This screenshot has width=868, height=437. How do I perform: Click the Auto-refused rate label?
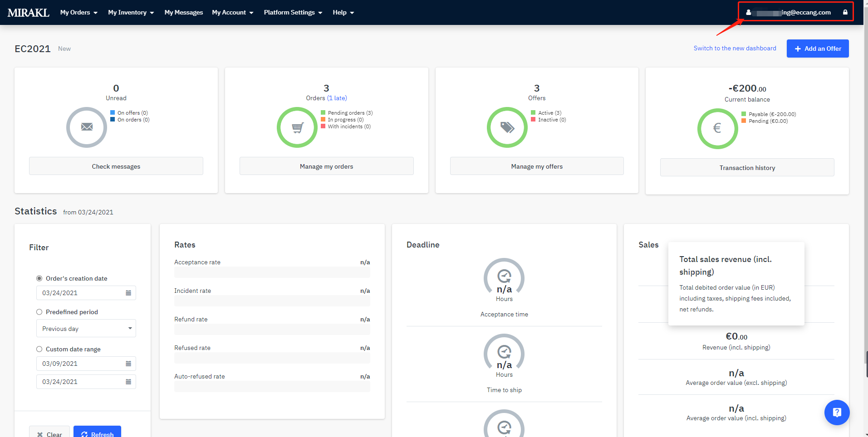tap(200, 376)
